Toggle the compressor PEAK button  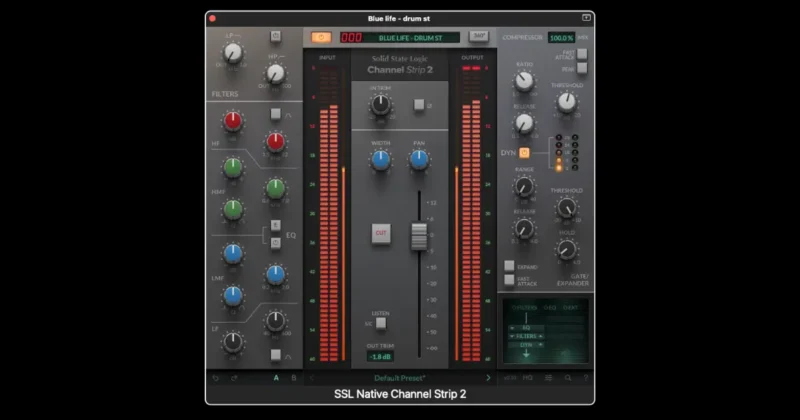coord(582,68)
